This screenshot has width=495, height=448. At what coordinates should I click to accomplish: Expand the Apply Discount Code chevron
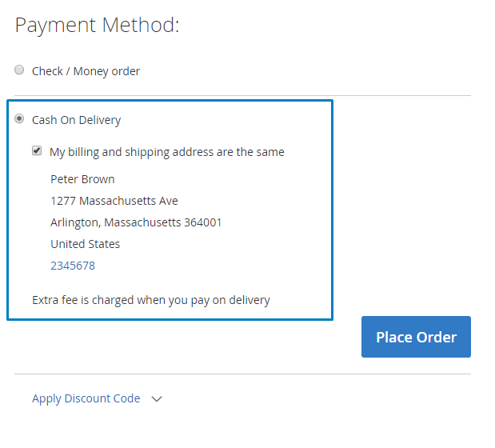pos(157,398)
